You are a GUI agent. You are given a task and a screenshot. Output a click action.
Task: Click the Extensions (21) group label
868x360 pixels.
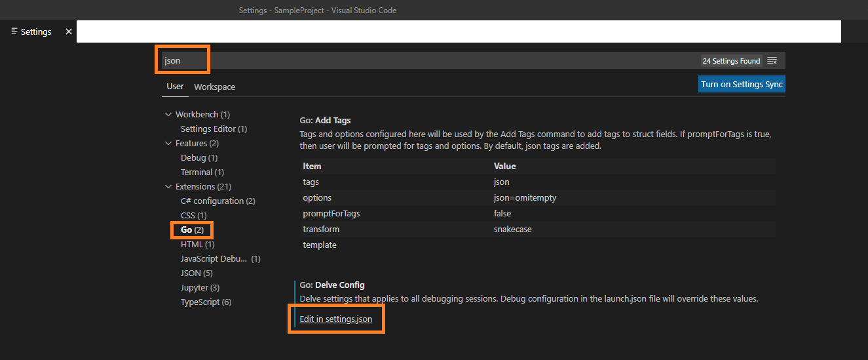203,187
